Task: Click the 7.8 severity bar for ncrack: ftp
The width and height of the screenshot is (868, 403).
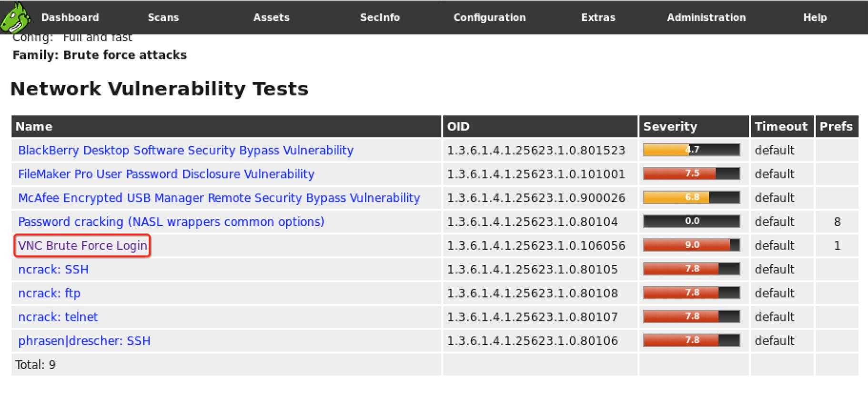Action: (x=691, y=292)
